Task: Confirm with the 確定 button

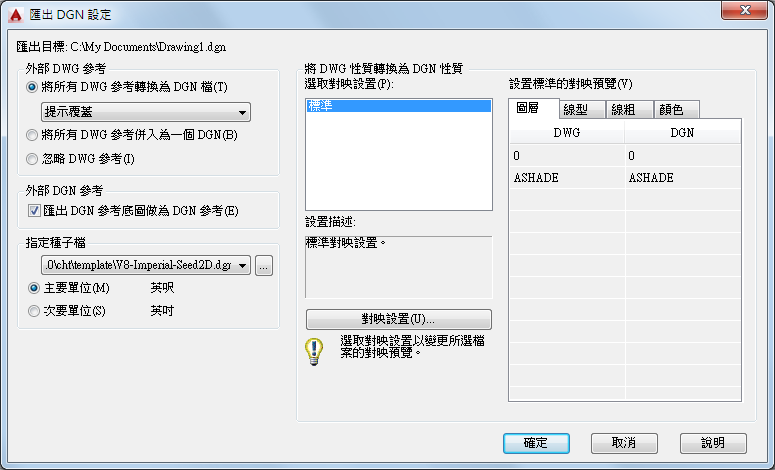Action: click(x=536, y=443)
